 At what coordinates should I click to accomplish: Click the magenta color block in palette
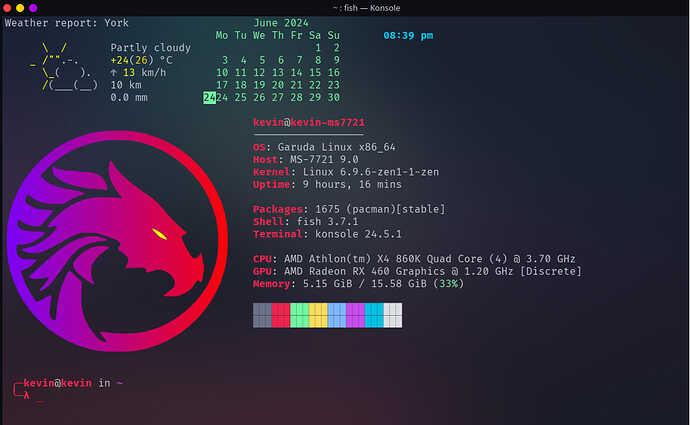tap(355, 315)
